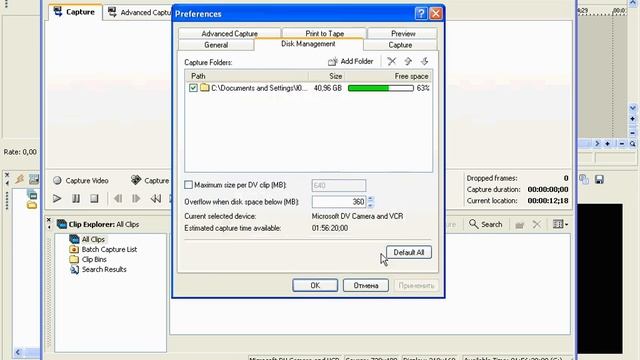Sort folders by Path column header
Viewport: 640px width, 360px height.
(247, 76)
